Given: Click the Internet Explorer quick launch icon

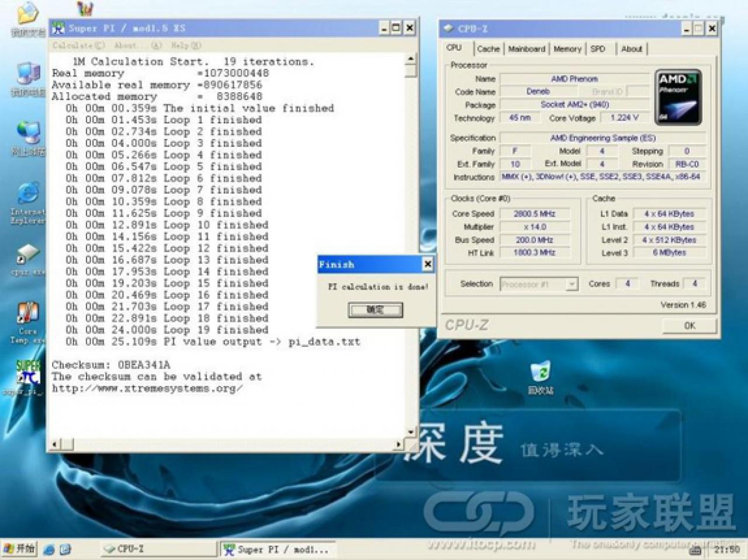Looking at the screenshot, I should pos(49,549).
